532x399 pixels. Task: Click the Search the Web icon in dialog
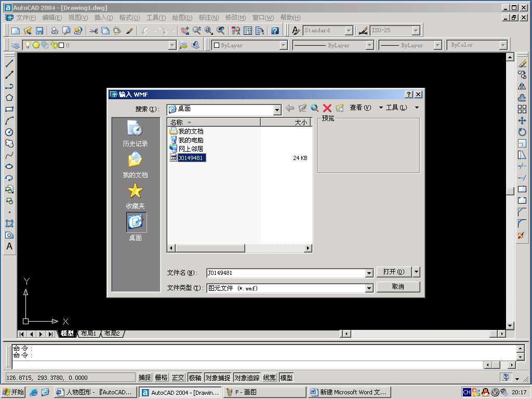[314, 108]
